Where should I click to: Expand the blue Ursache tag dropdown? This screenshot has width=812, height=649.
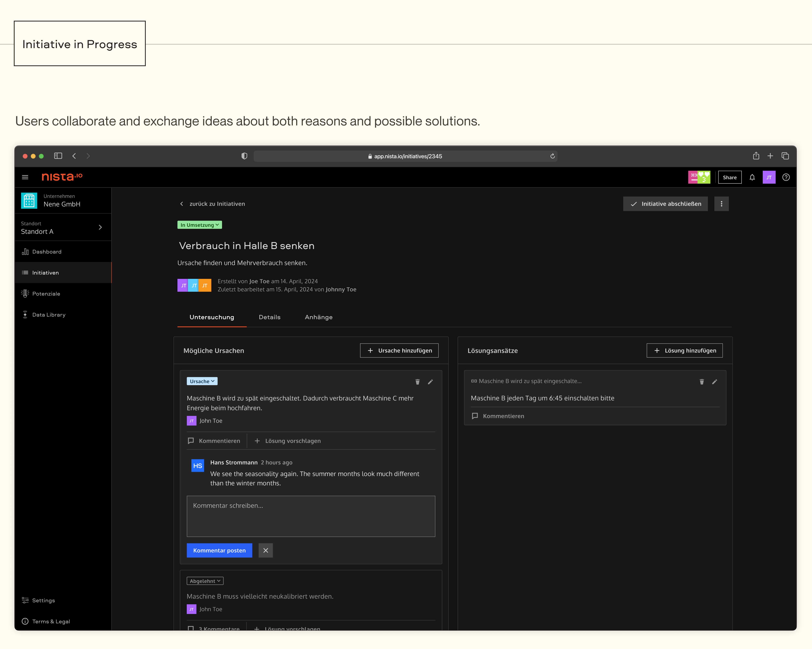tap(202, 381)
